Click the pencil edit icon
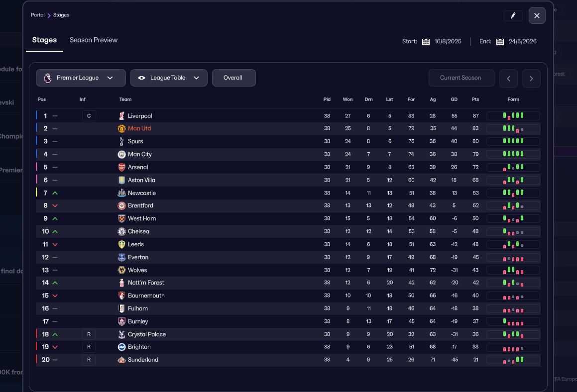The width and height of the screenshot is (577, 392). click(513, 16)
